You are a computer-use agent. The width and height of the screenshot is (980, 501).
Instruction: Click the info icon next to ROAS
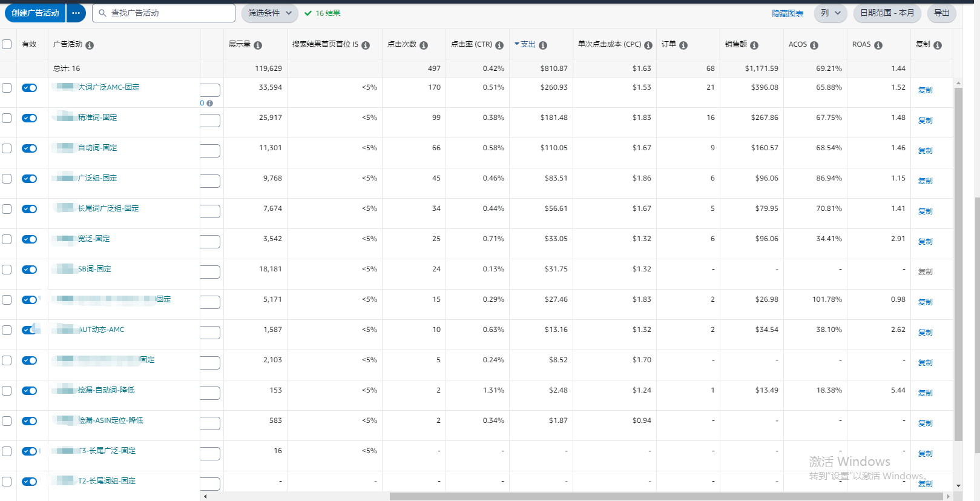coord(878,45)
